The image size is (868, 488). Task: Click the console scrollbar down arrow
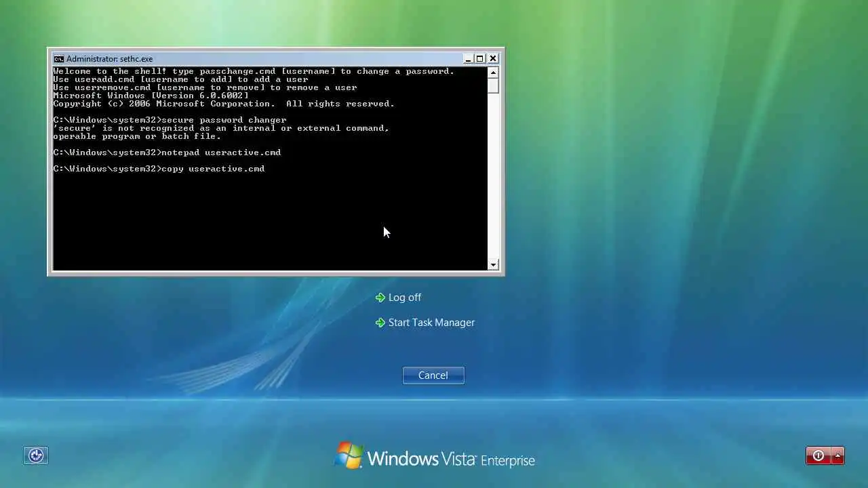point(493,265)
